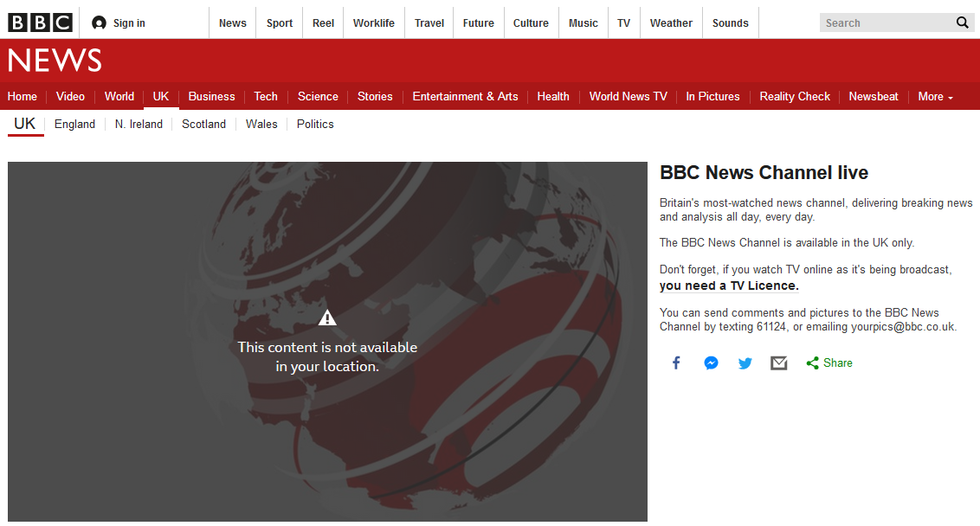Open Politics sub-section
980x526 pixels.
point(315,125)
